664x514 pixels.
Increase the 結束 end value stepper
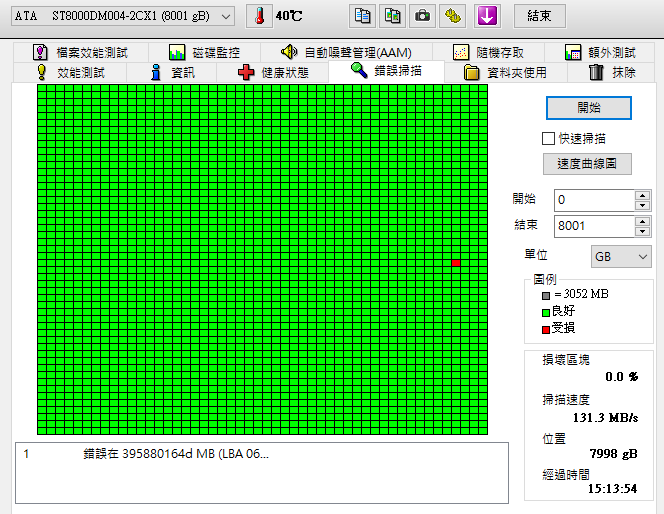point(642,221)
